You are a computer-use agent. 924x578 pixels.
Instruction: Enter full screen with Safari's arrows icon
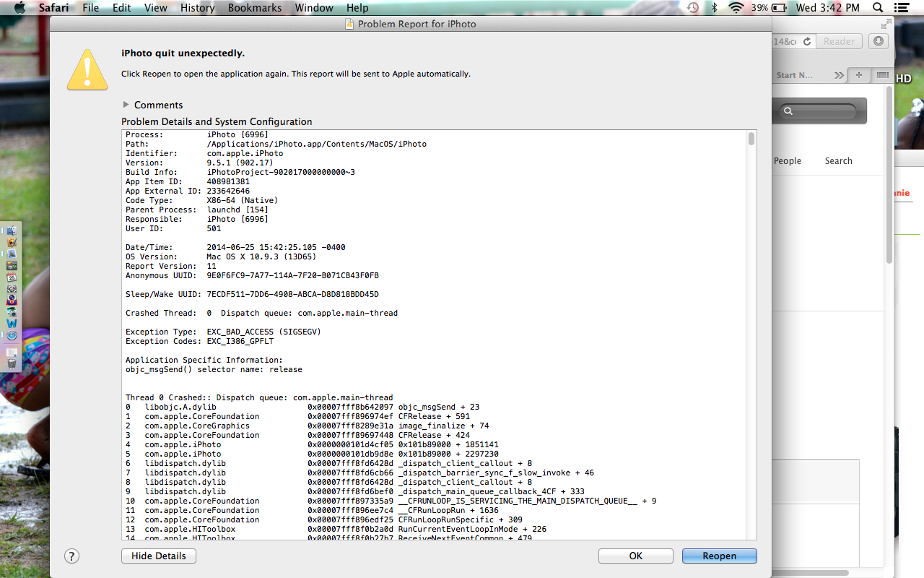click(886, 24)
